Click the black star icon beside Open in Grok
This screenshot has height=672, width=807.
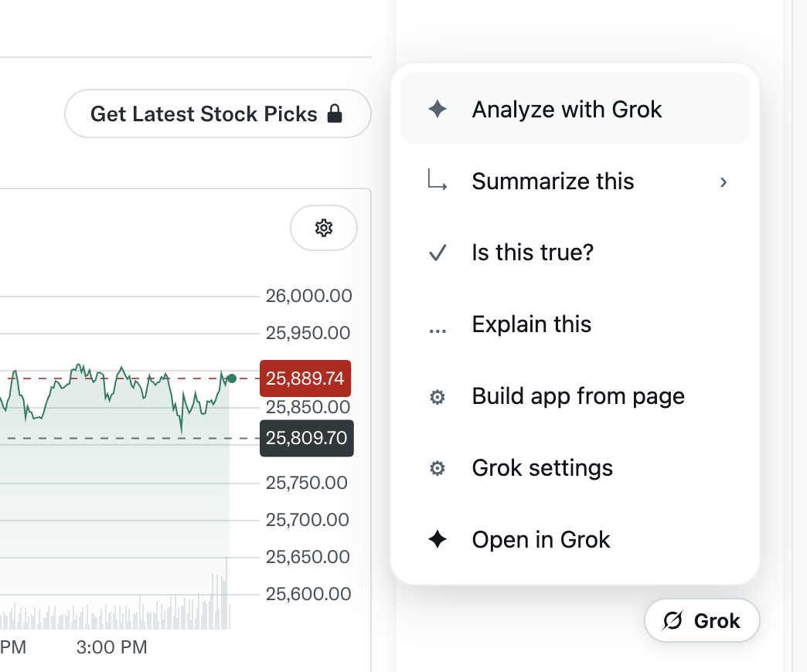[438, 539]
